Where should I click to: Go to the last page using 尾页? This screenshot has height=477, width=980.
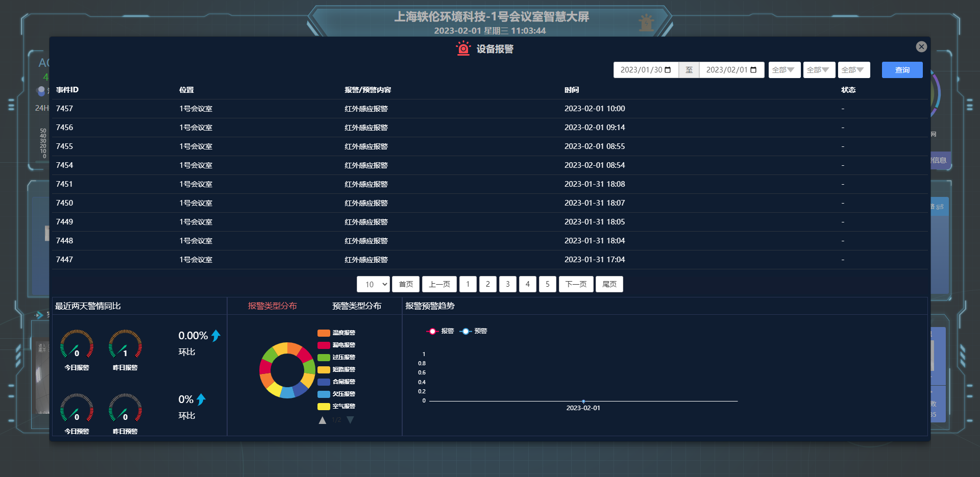[609, 284]
